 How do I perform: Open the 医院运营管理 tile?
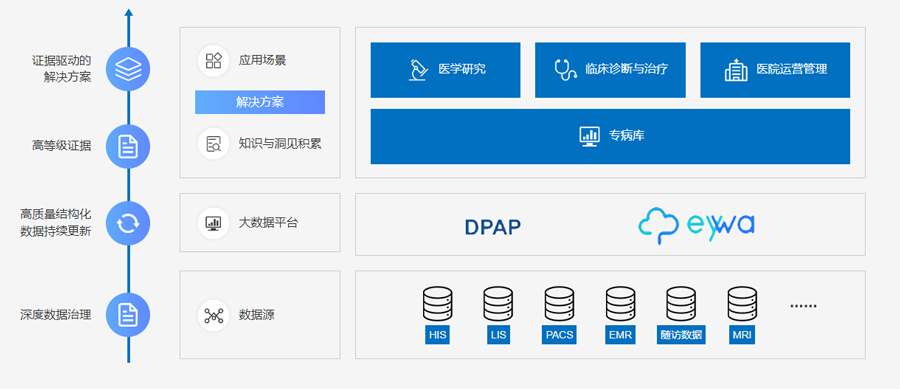tap(775, 70)
